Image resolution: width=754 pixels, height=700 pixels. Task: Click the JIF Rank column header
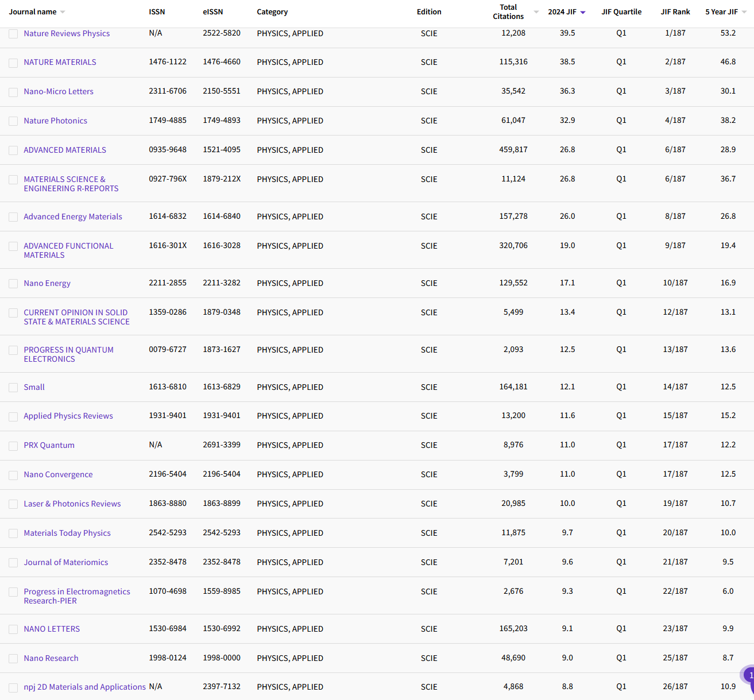click(675, 12)
